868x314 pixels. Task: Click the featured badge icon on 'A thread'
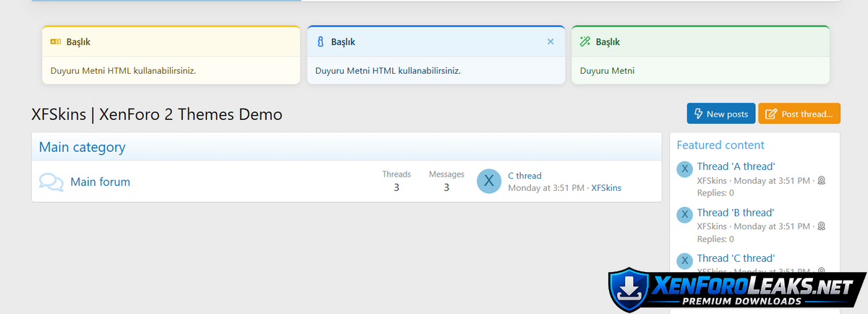click(x=822, y=180)
